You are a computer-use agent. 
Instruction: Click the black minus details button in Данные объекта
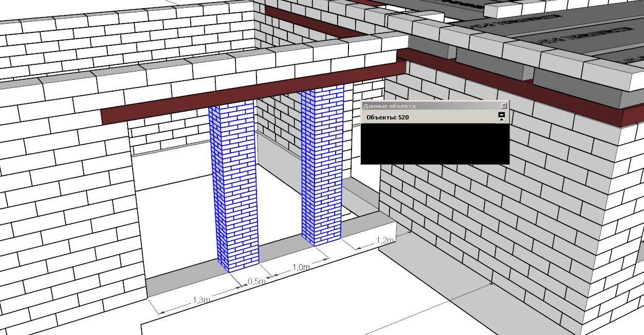tap(502, 114)
